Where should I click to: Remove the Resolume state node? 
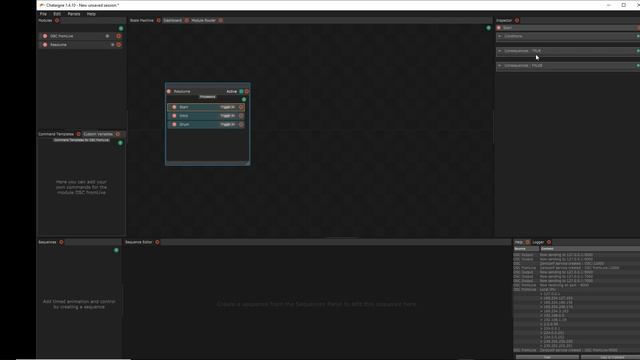point(247,91)
